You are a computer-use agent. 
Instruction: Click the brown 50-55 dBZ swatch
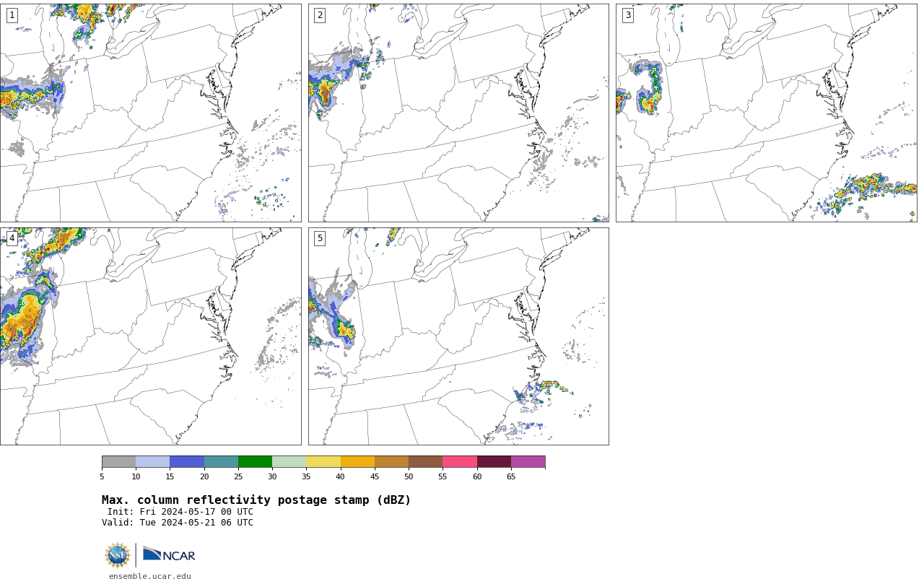425,462
